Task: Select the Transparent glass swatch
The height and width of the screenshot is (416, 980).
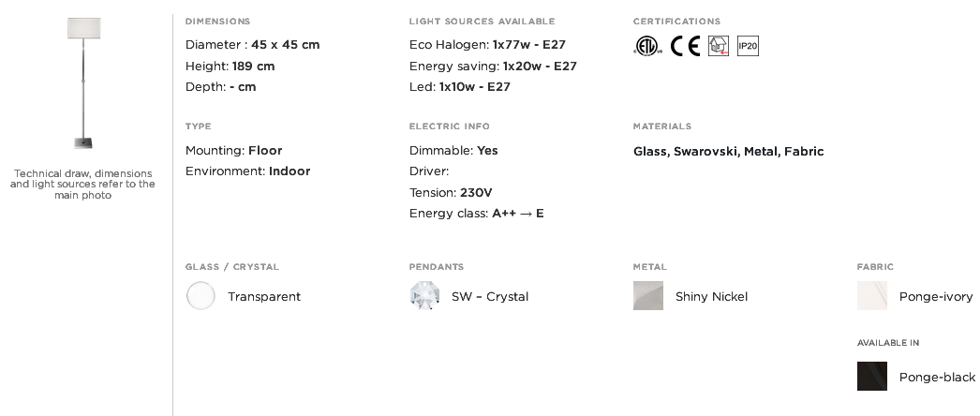Action: tap(200, 295)
